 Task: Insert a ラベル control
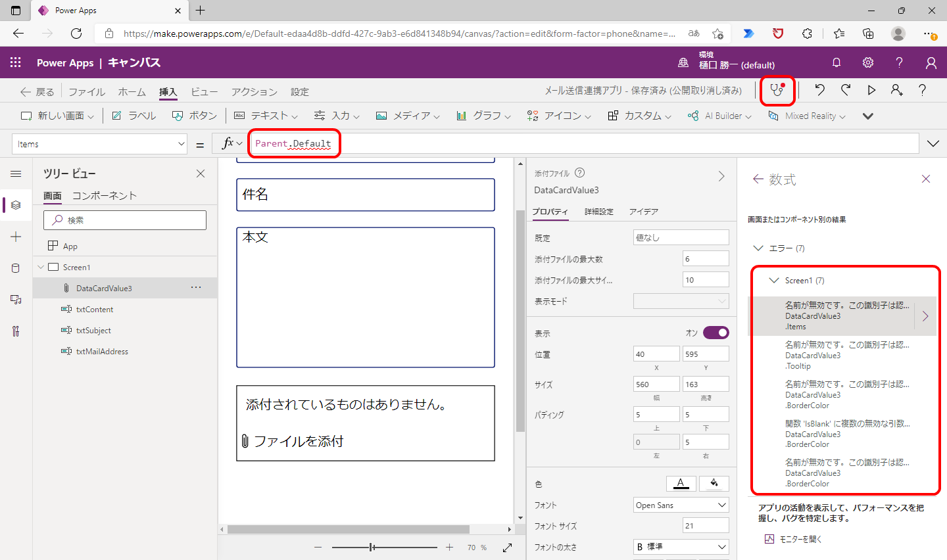(x=134, y=116)
